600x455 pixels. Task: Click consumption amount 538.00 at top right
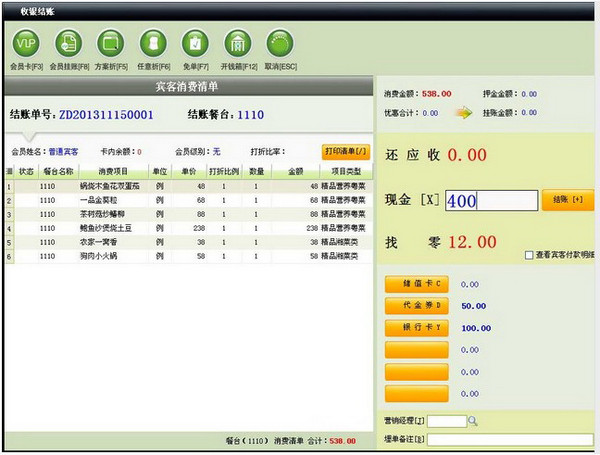(x=437, y=94)
